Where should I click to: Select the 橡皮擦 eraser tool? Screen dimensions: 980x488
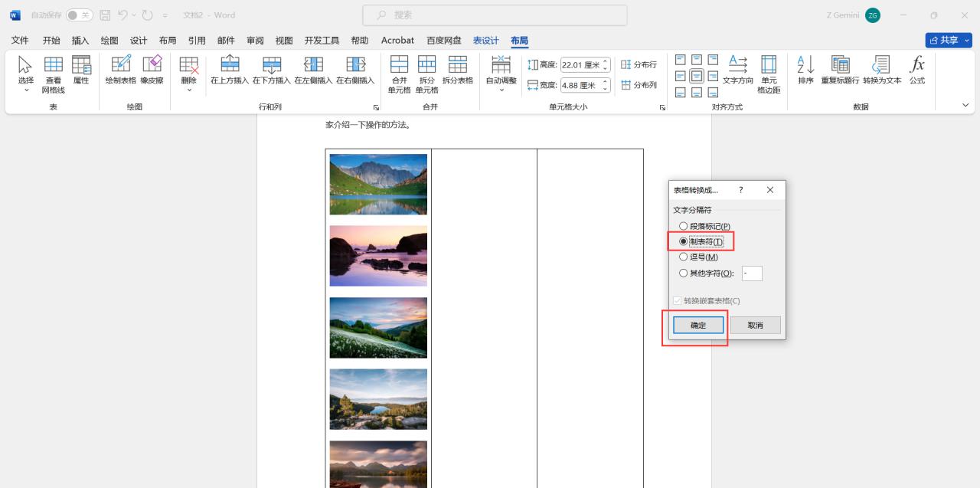[x=152, y=70]
